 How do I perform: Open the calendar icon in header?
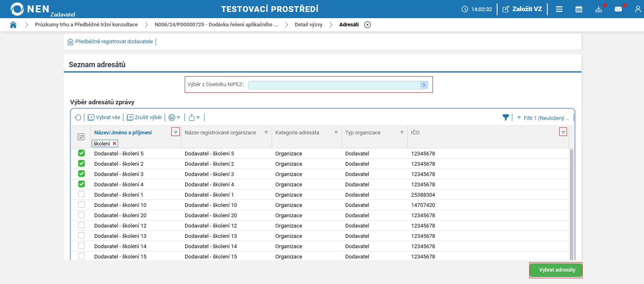point(579,9)
